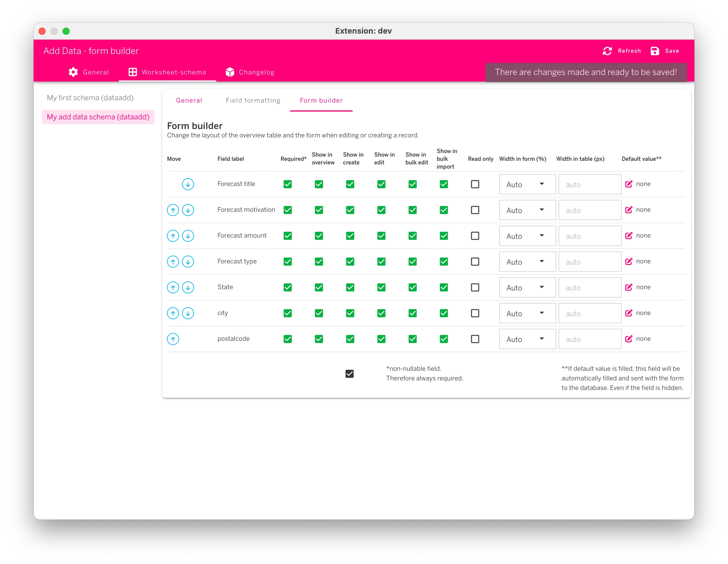Move Forecast amount row down
The height and width of the screenshot is (564, 728).
pos(188,236)
